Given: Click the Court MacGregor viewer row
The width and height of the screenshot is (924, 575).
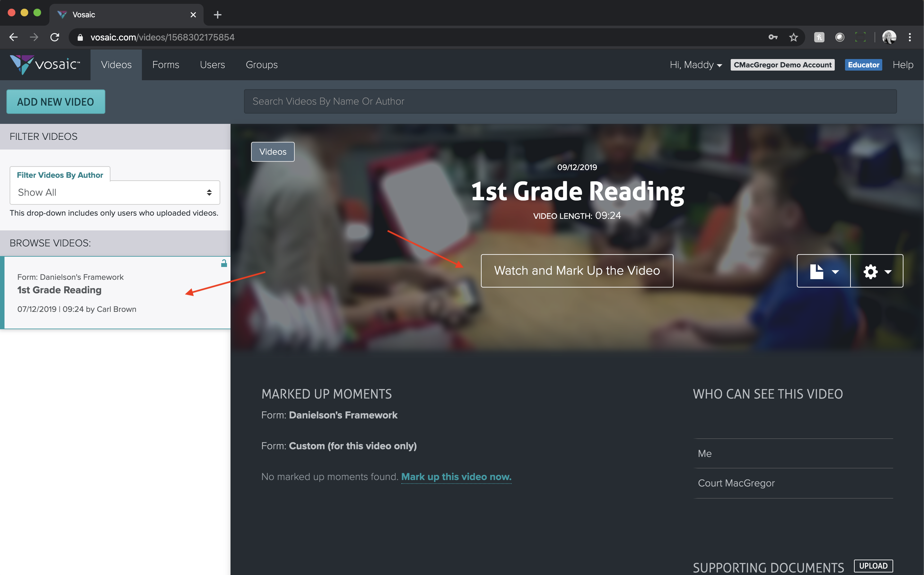Looking at the screenshot, I should click(794, 483).
